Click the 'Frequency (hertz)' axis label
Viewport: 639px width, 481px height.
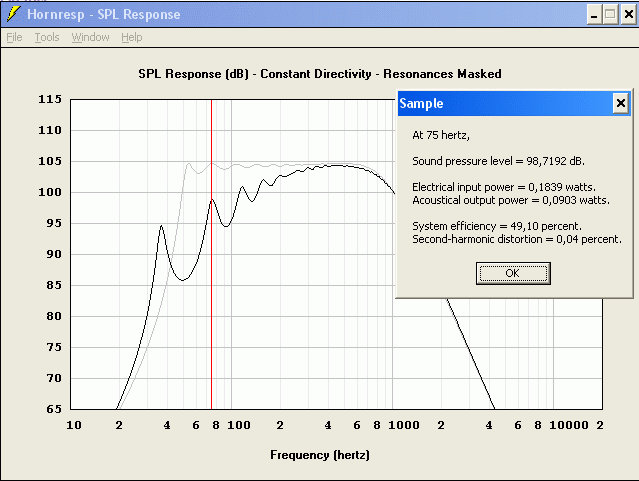[320, 455]
